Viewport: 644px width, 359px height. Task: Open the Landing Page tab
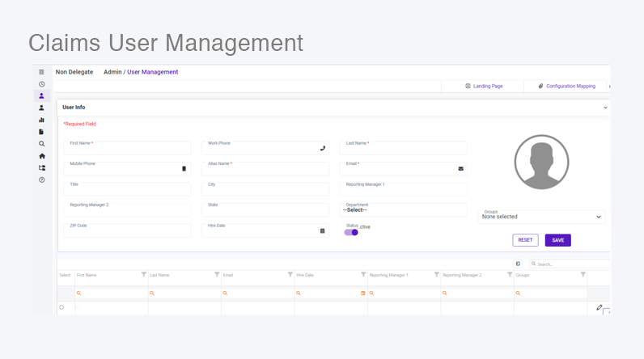tap(484, 87)
